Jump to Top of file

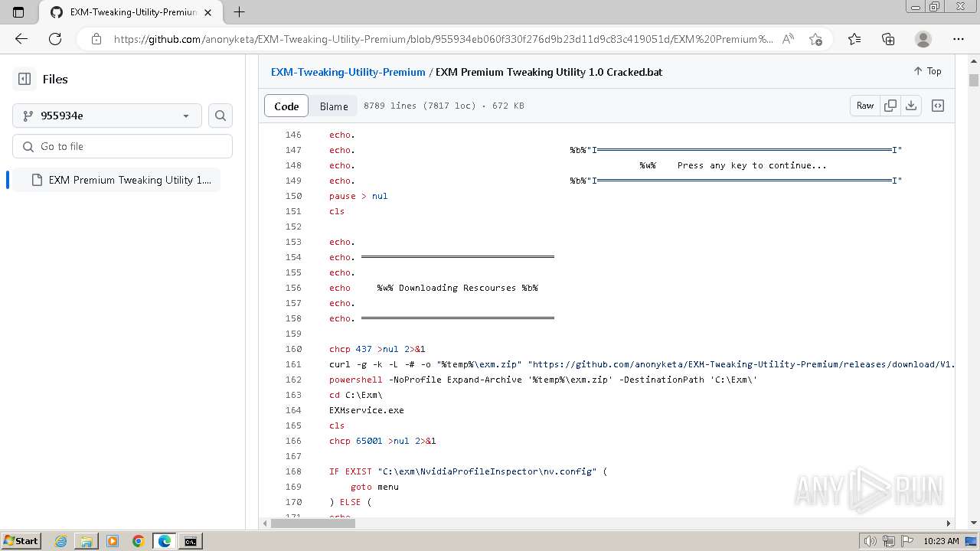(x=927, y=71)
